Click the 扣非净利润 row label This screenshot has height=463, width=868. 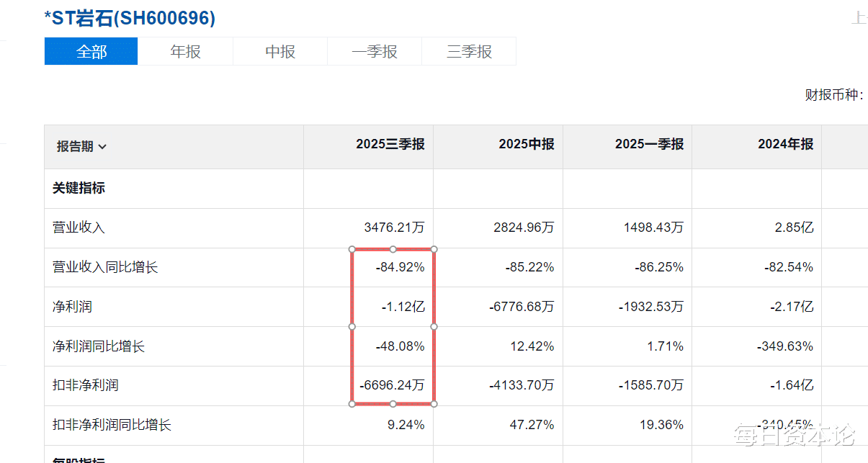pyautogui.click(x=85, y=385)
